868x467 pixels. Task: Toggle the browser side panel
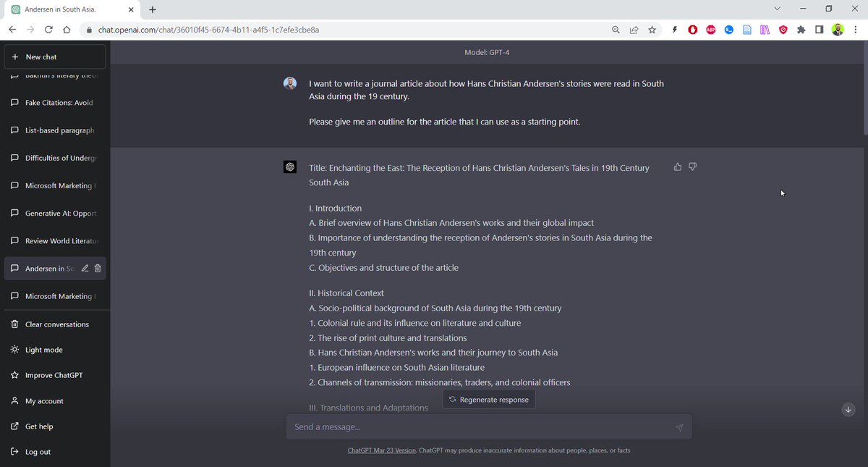point(820,30)
